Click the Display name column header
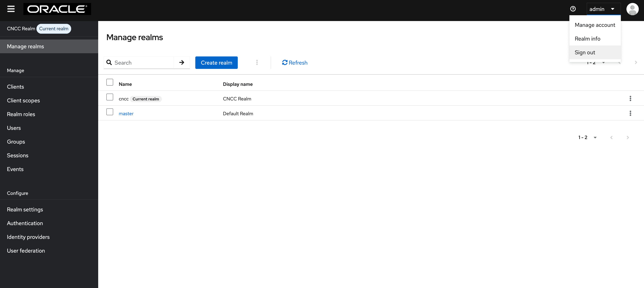 coord(238,84)
